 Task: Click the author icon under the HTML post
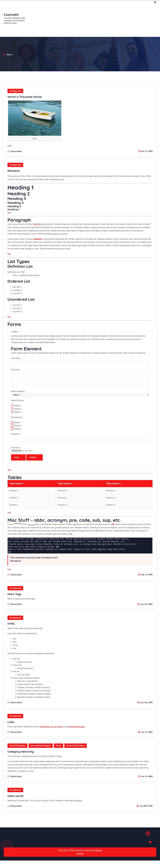8,702
